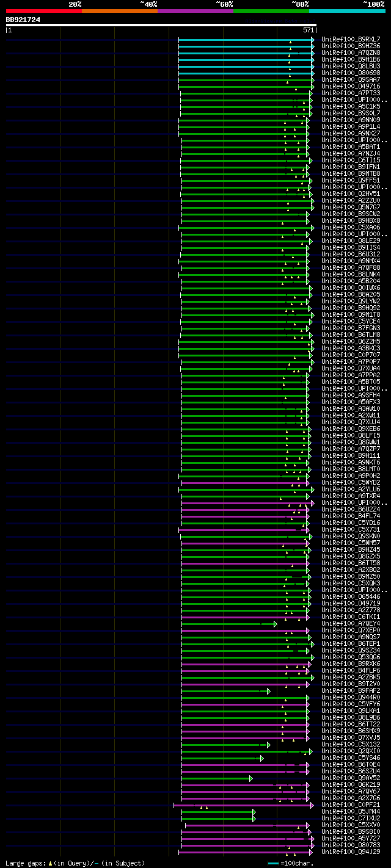The width and height of the screenshot is (391, 868).
Task: Click the red 20% identity legend segment
Action: (x=44, y=10)
